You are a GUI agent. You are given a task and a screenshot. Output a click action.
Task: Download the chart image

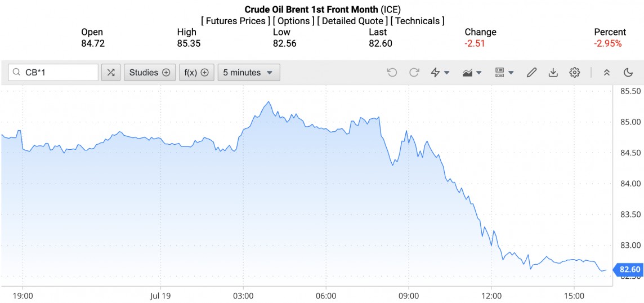(x=553, y=73)
